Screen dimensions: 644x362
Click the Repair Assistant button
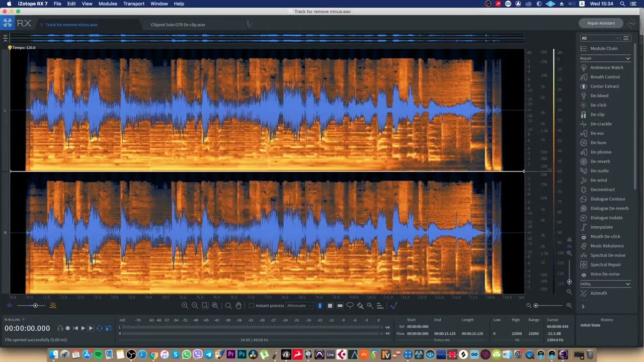pyautogui.click(x=601, y=23)
